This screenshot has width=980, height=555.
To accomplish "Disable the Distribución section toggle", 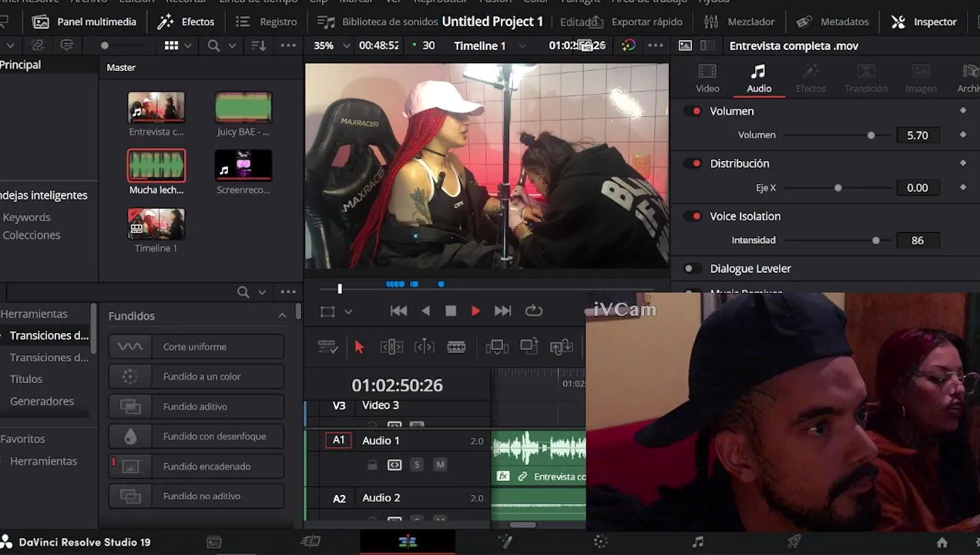I will 693,163.
